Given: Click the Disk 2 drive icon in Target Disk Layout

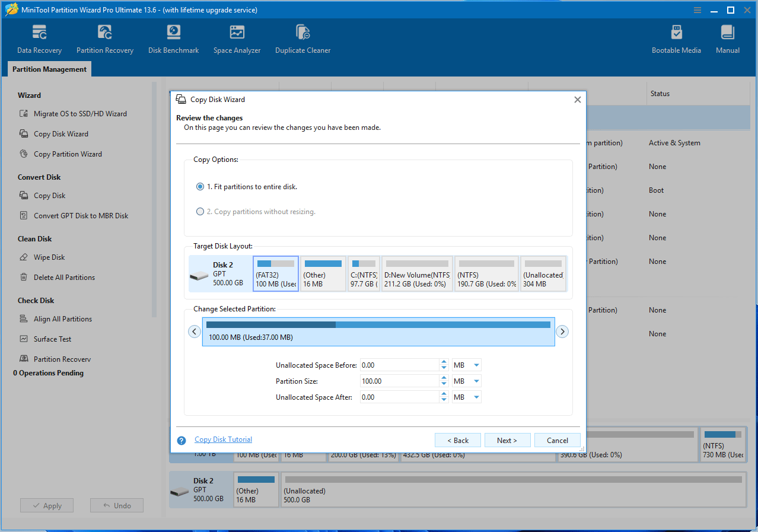Looking at the screenshot, I should click(199, 276).
